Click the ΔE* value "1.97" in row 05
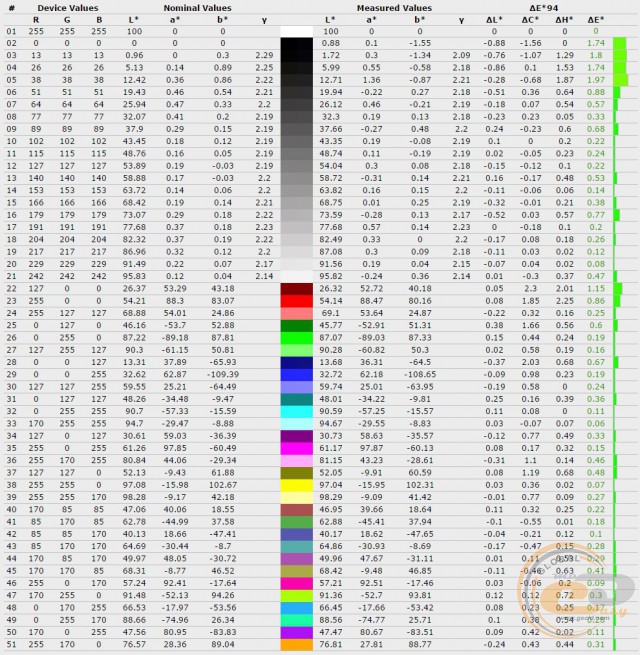640x655 pixels. pyautogui.click(x=596, y=80)
